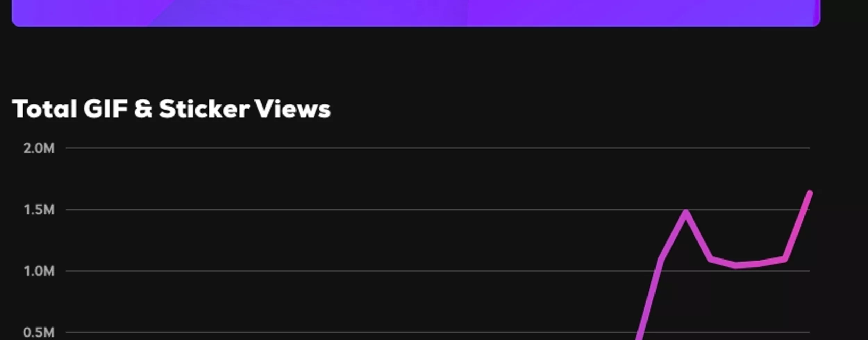Click the 1.0M horizontal gridline
The image size is (868, 340).
[x=347, y=271]
